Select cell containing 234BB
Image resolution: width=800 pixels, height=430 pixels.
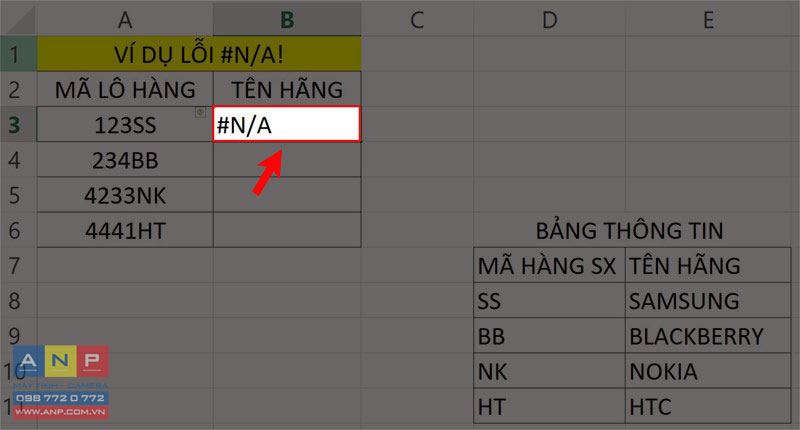tap(125, 160)
